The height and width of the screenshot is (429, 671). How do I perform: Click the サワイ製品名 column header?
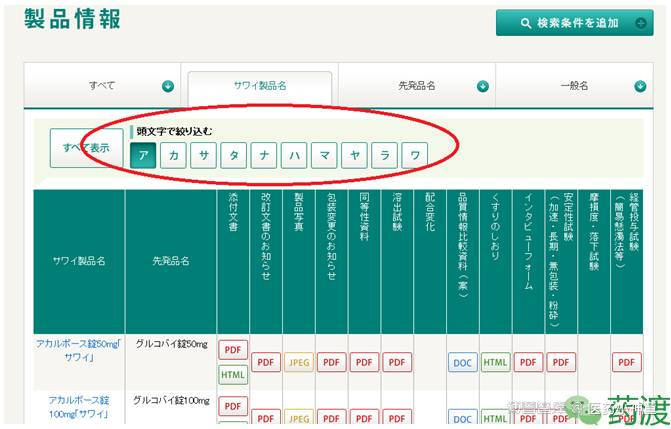pyautogui.click(x=79, y=262)
